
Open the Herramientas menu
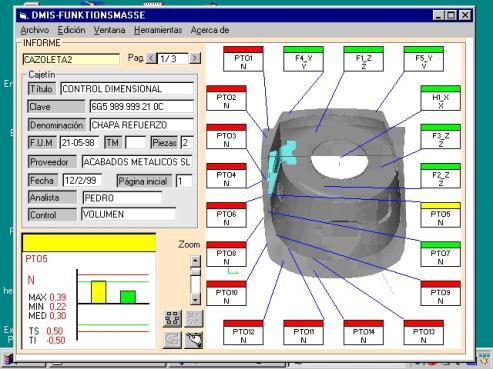[x=158, y=30]
